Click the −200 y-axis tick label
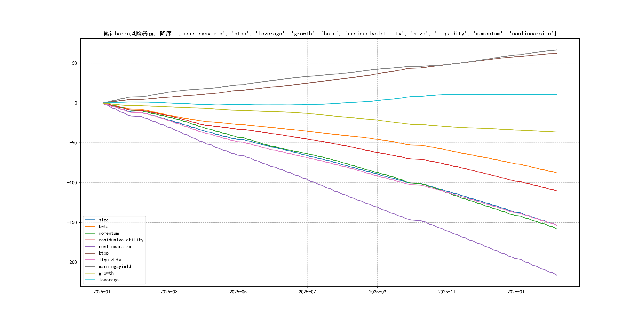644x322 pixels. 72,262
